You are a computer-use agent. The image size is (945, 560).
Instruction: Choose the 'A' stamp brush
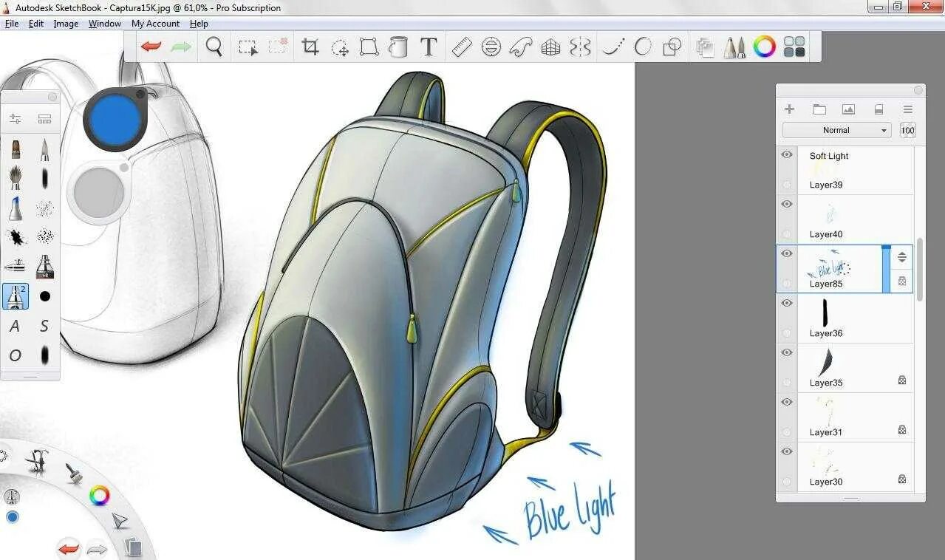click(15, 326)
